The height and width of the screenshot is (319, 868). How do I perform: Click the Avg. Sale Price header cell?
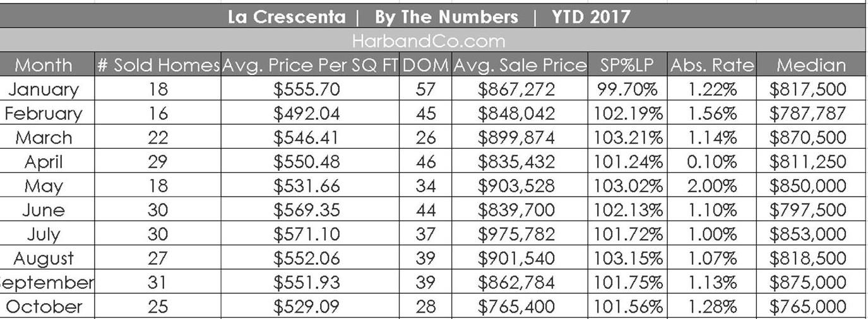[519, 65]
